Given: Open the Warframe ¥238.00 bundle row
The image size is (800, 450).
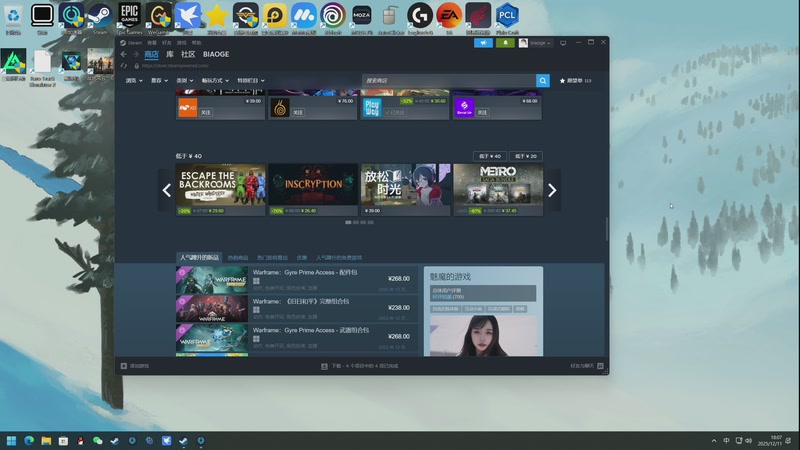Looking at the screenshot, I should (x=297, y=309).
